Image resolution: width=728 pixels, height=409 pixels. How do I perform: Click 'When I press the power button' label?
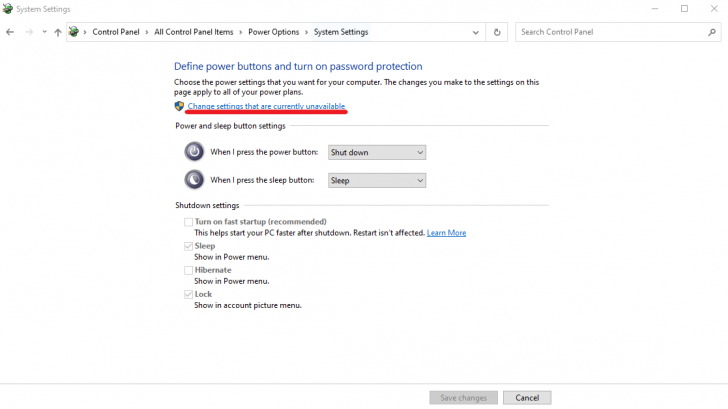pos(264,152)
